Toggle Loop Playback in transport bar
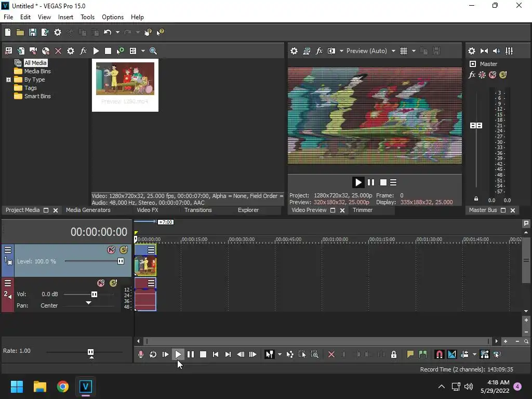The height and width of the screenshot is (399, 532). 153,354
